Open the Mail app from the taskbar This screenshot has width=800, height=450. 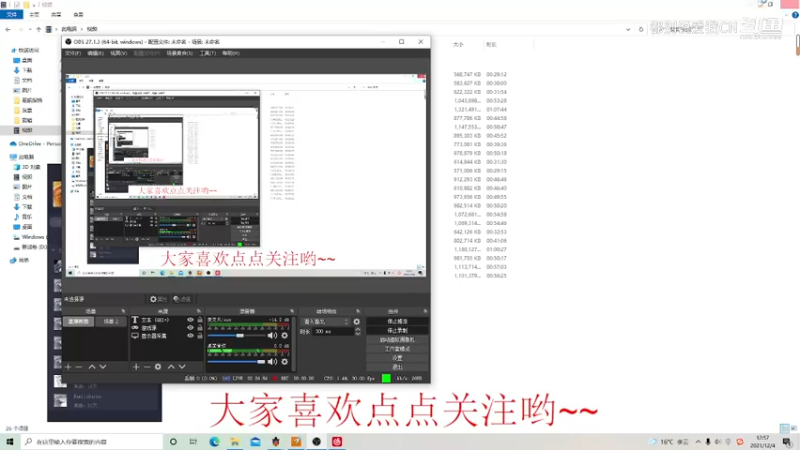tap(255, 442)
